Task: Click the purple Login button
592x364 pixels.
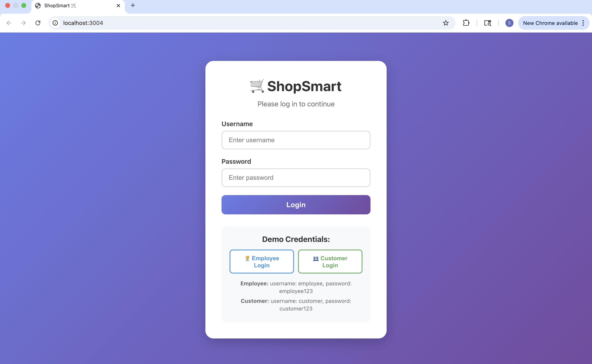Action: tap(296, 205)
